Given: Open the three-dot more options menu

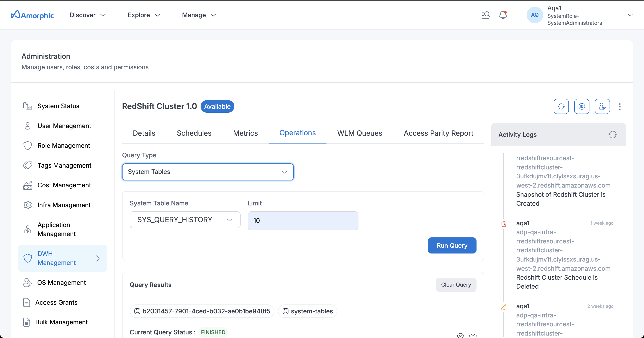Looking at the screenshot, I should pos(619,106).
